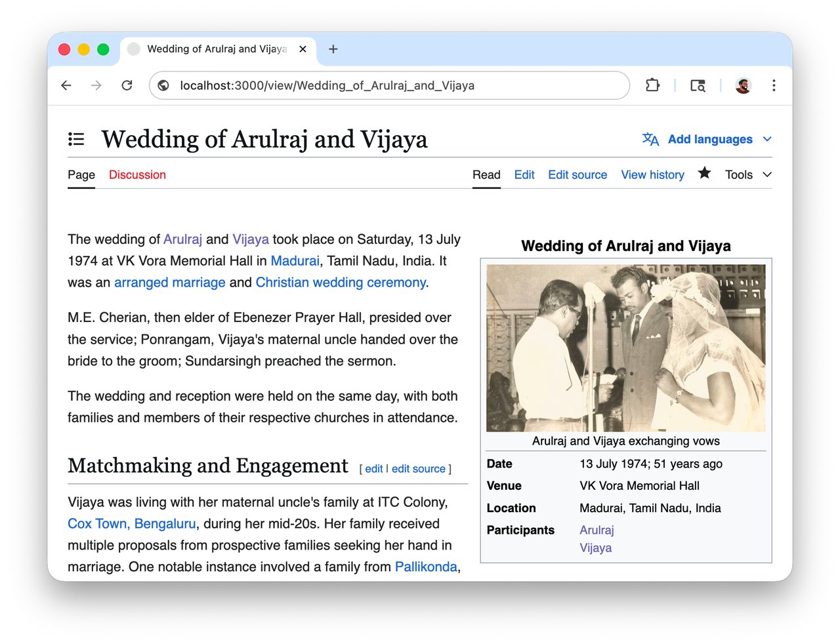Click the translation icon beside Add languages
This screenshot has height=644, width=840.
[650, 139]
